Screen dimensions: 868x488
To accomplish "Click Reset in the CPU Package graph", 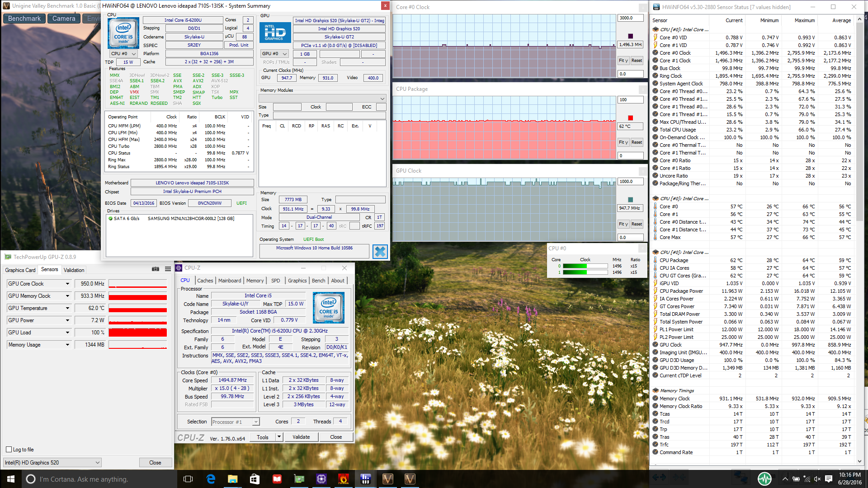I will click(637, 142).
